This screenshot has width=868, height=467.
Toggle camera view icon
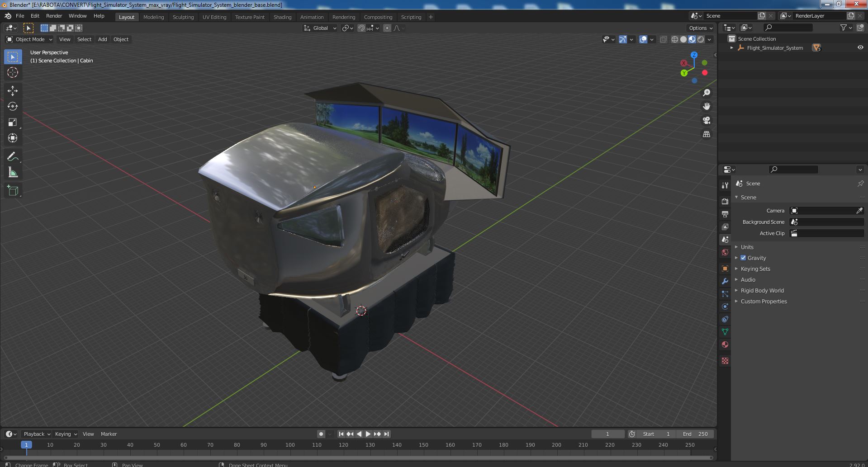click(x=706, y=120)
